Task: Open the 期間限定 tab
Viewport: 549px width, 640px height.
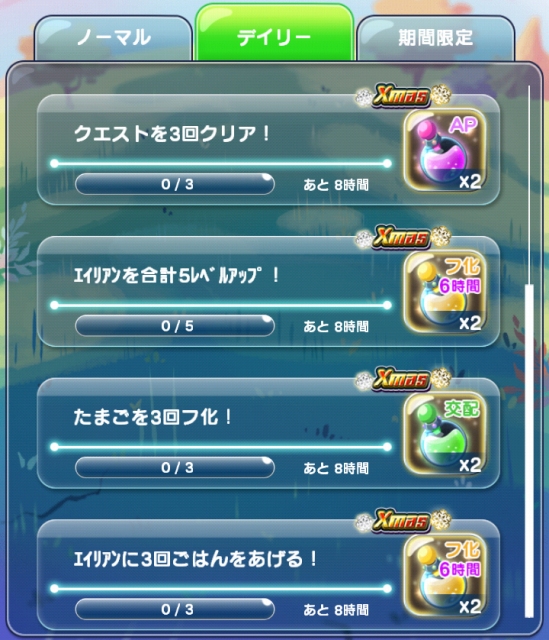Action: pos(435,38)
